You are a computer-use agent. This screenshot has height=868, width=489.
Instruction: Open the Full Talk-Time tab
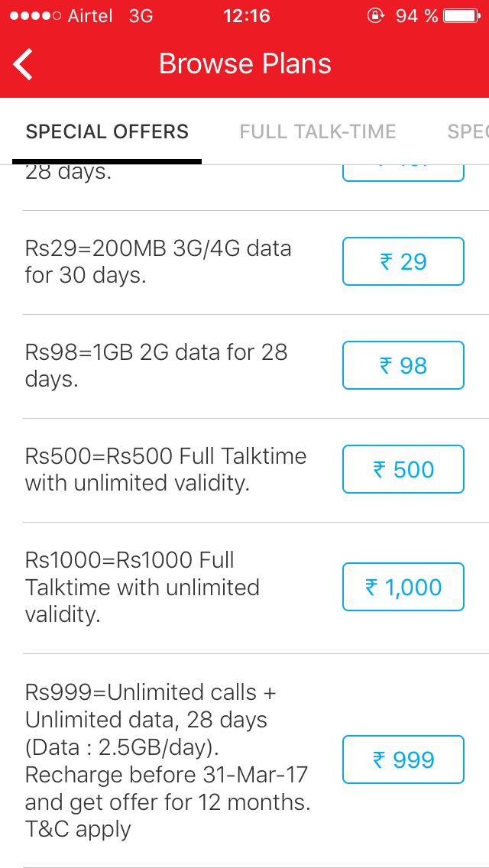pos(318,132)
